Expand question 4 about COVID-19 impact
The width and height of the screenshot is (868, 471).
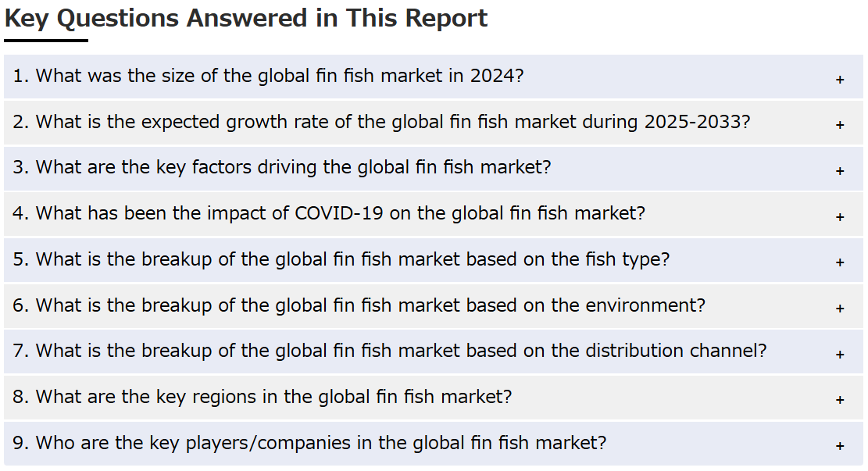(x=434, y=214)
